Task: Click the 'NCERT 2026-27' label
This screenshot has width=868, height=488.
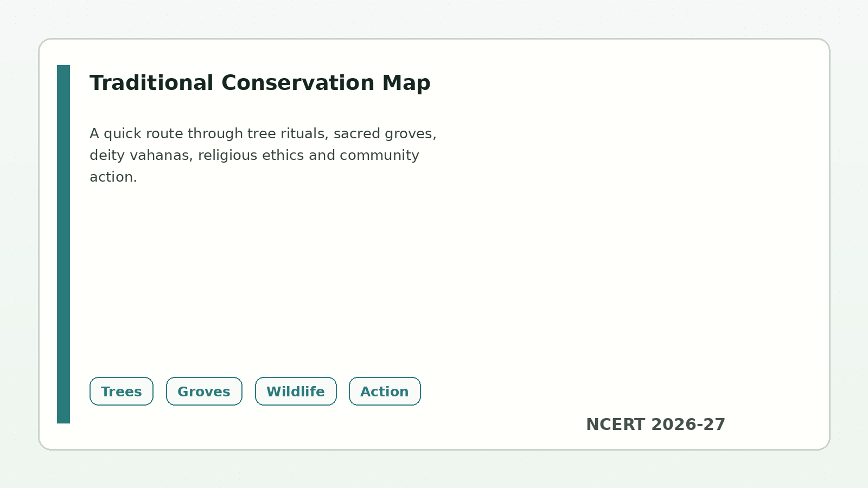Action: [x=655, y=425]
